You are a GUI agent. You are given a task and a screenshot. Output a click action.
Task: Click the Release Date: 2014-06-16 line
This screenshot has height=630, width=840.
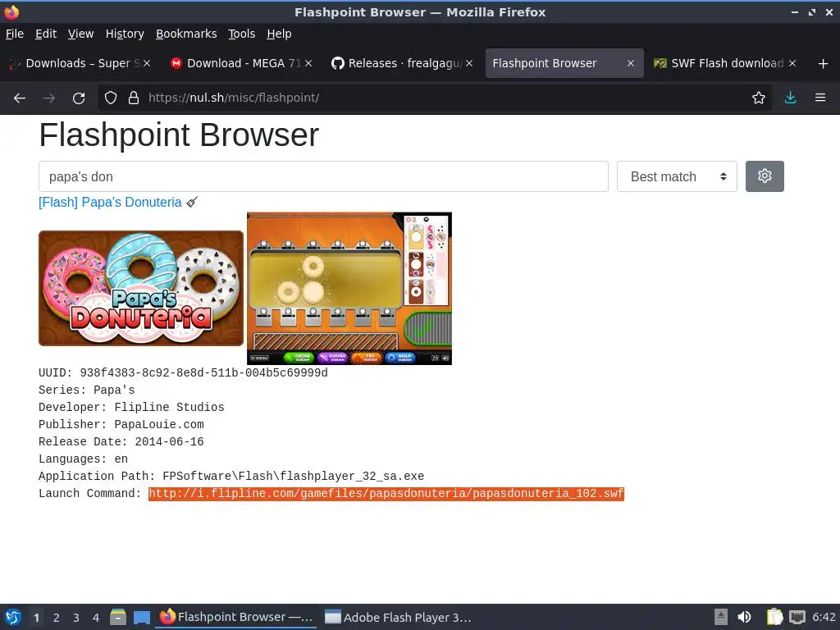tap(121, 441)
